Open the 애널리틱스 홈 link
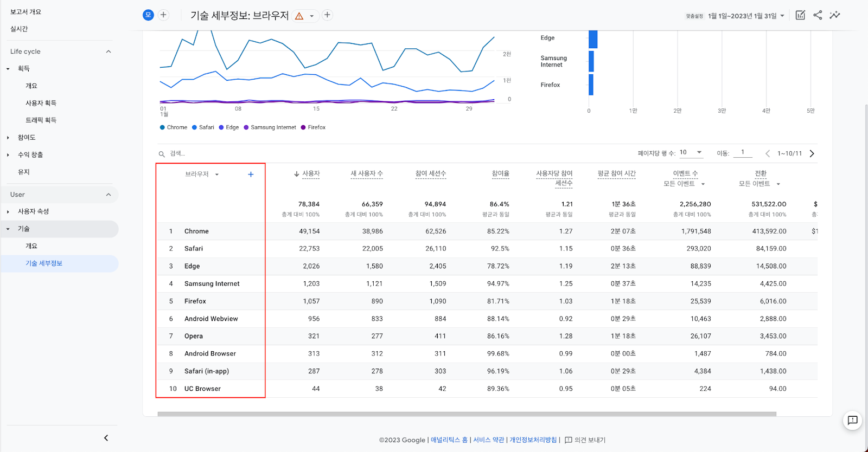868x452 pixels. (x=449, y=440)
